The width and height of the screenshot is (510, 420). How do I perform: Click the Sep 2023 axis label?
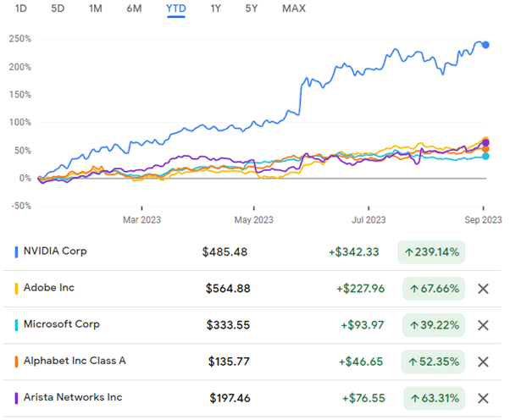[x=484, y=220]
